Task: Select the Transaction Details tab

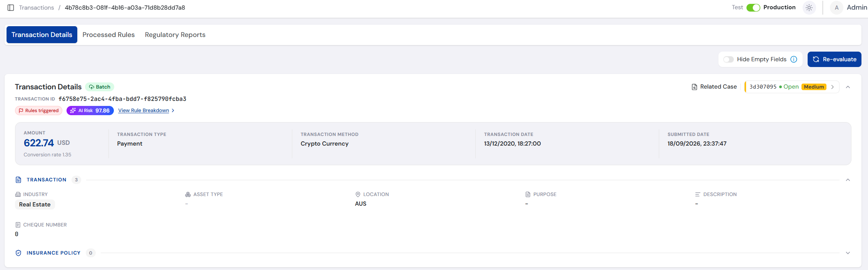Action: 42,35
